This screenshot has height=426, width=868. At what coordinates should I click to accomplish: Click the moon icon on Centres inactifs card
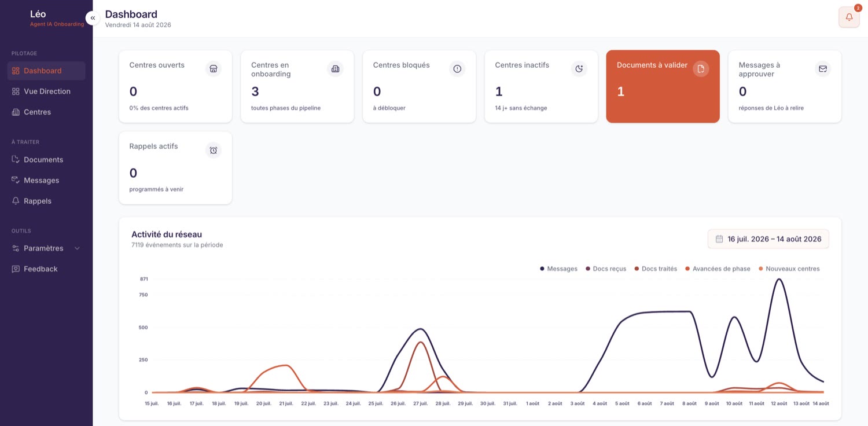[579, 69]
